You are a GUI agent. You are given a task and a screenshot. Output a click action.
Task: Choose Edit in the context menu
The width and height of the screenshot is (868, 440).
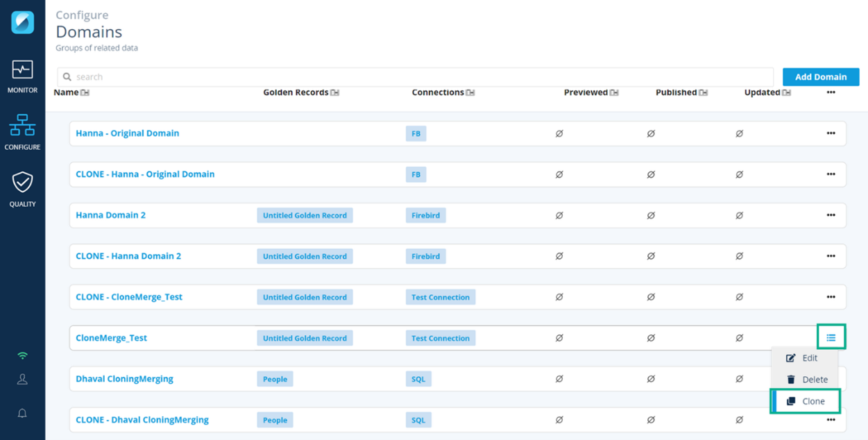pos(802,358)
